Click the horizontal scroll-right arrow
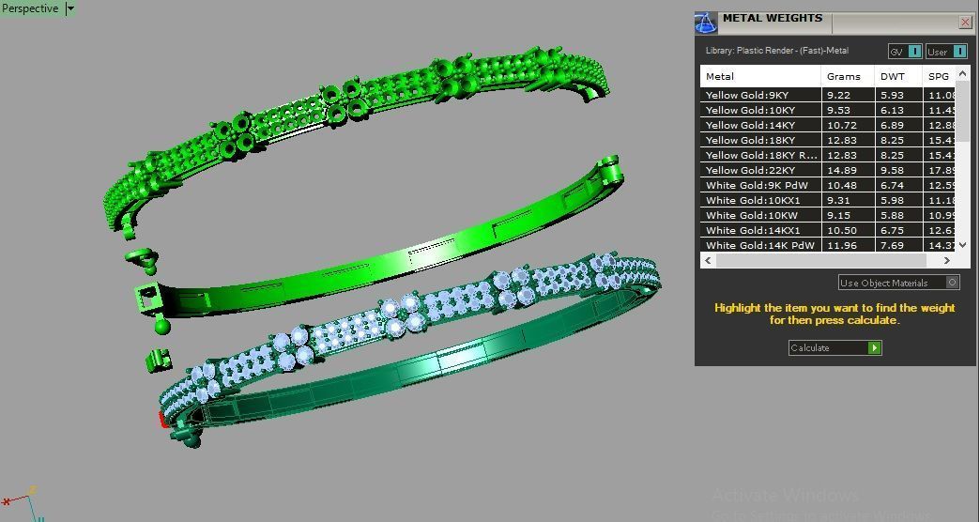The image size is (980, 522). (x=947, y=260)
